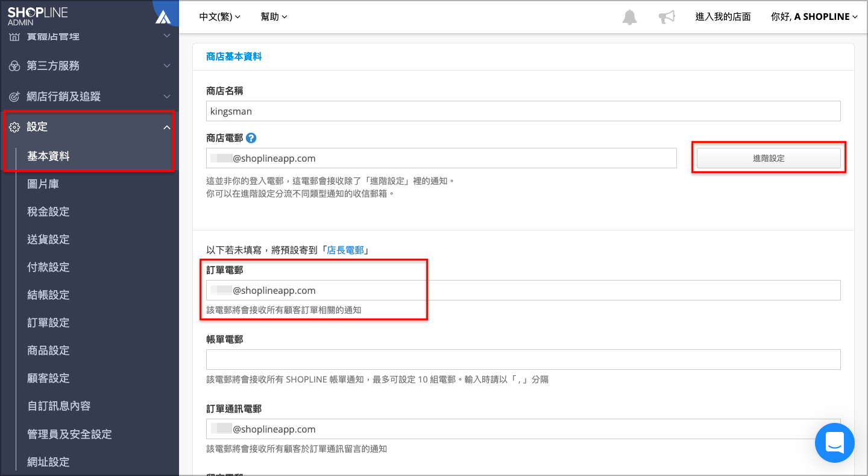Click the 訂單電郵 input field
The width and height of the screenshot is (868, 476).
(x=523, y=290)
